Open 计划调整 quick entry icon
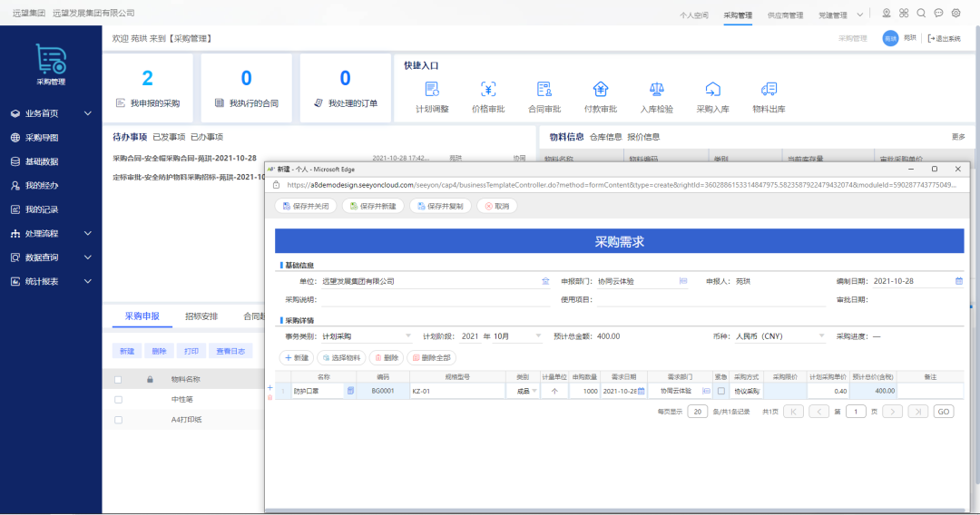 coord(432,89)
